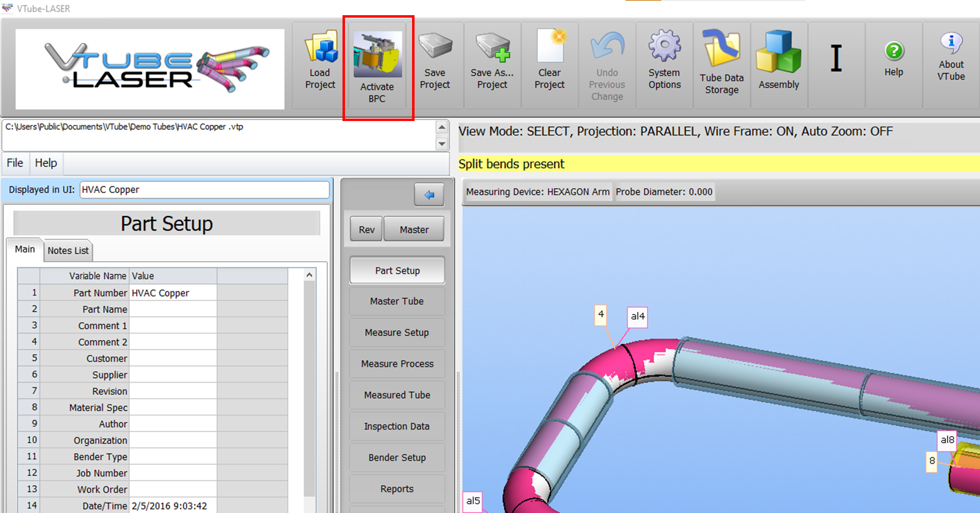Click the 'al8' label in the 3D view
This screenshot has height=513, width=980.
pos(947,440)
